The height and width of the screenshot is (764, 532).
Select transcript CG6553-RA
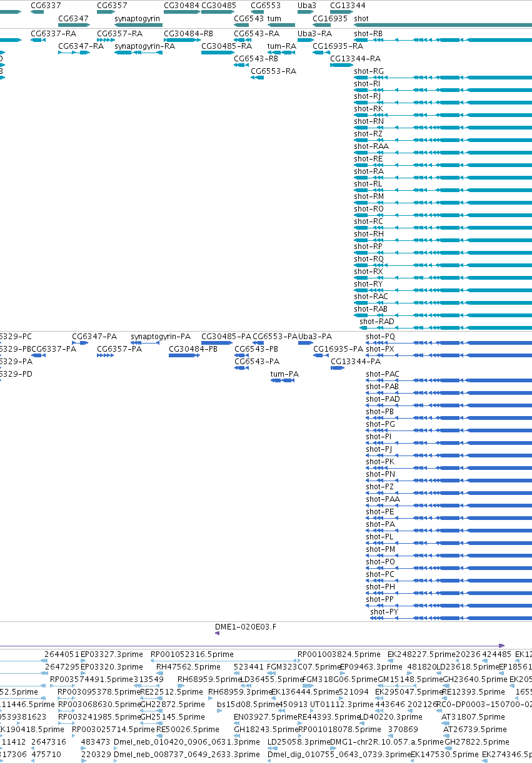[273, 71]
